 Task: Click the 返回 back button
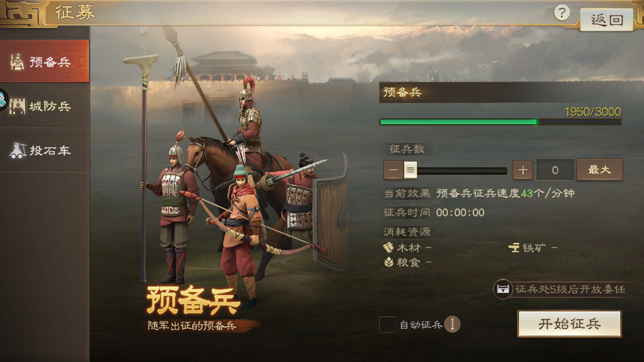pyautogui.click(x=606, y=19)
